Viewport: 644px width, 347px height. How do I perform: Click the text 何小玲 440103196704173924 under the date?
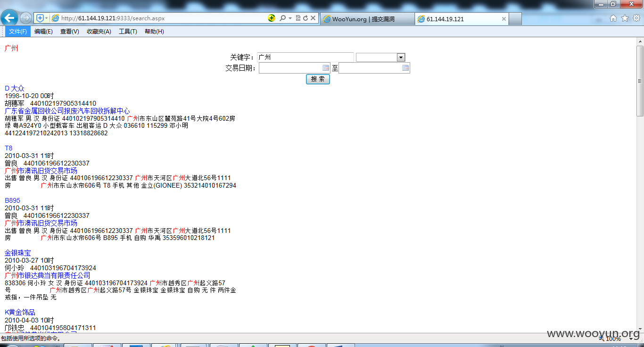[x=50, y=268]
